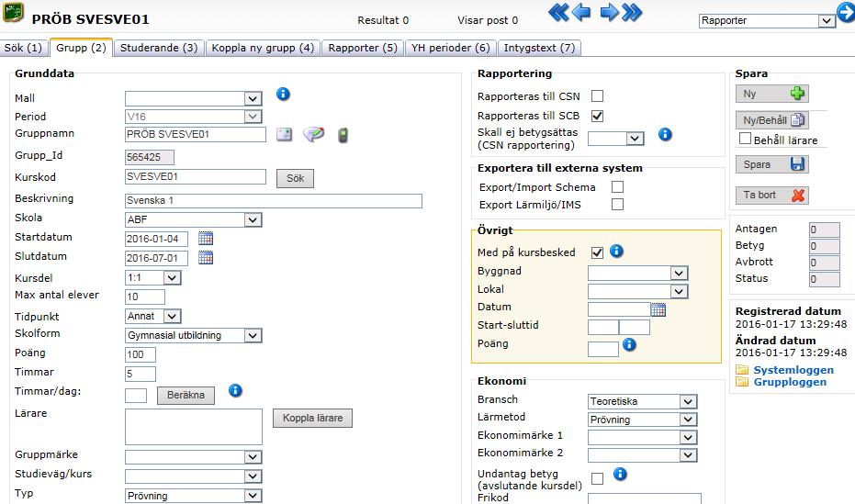Open the Övrigt Datum calendar picker
This screenshot has height=504, width=855.
click(658, 309)
